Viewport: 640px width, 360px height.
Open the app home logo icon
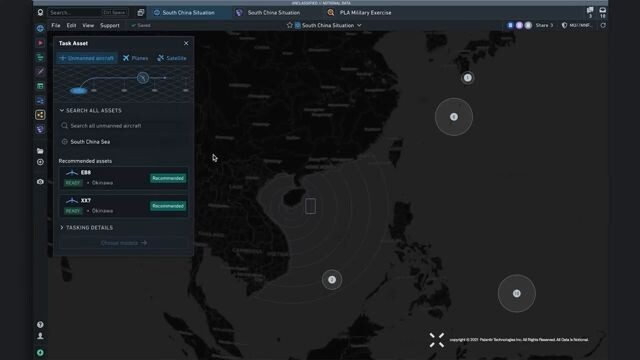pyautogui.click(x=40, y=13)
